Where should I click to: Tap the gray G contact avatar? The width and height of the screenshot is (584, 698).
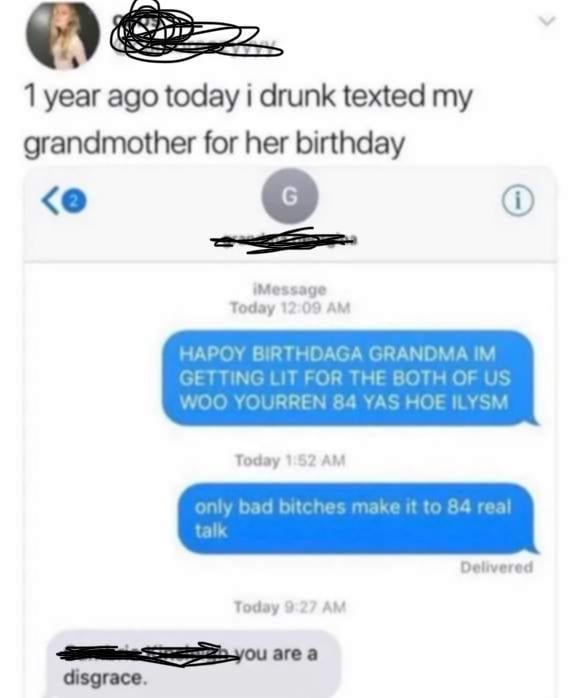(x=290, y=196)
